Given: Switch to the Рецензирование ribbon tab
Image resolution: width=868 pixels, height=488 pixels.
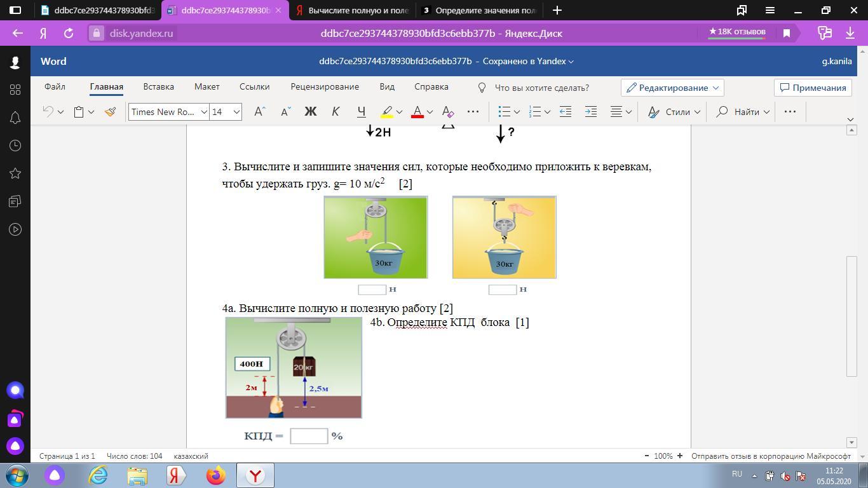Looking at the screenshot, I should (325, 87).
